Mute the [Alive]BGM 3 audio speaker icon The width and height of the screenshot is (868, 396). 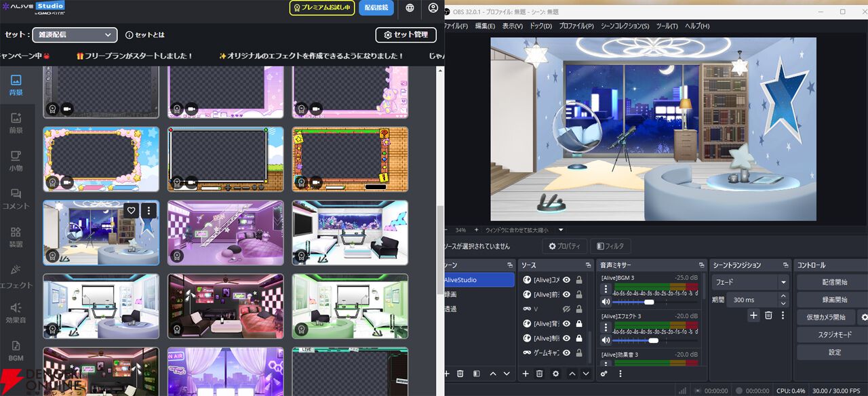tap(606, 301)
